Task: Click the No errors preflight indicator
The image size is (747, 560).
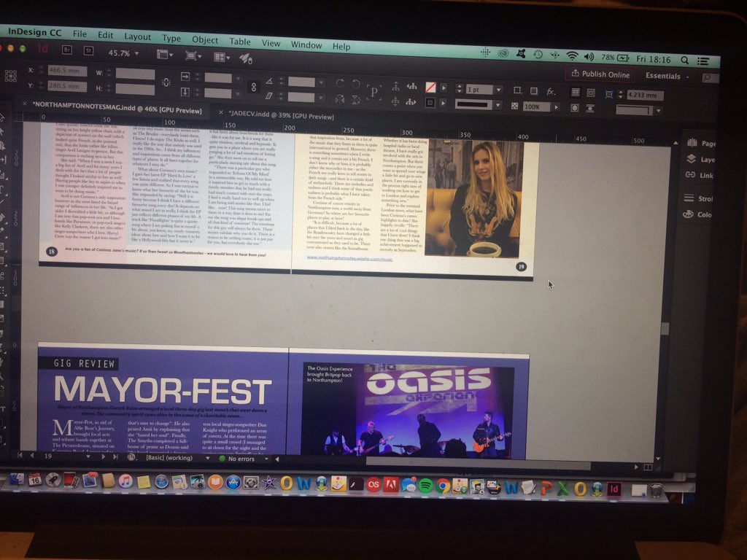Action: (x=237, y=459)
